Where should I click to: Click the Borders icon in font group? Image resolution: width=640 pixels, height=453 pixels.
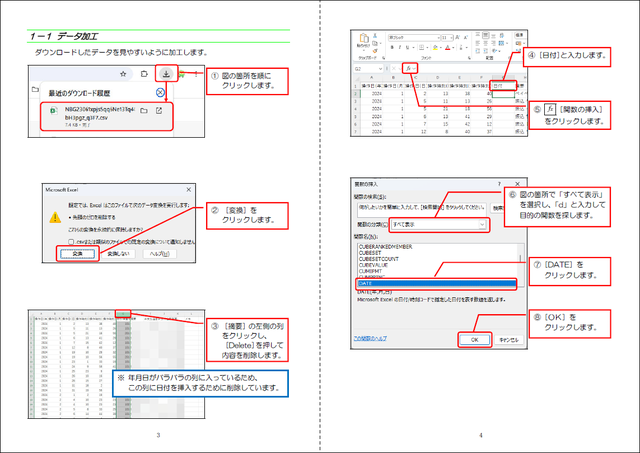click(x=422, y=47)
